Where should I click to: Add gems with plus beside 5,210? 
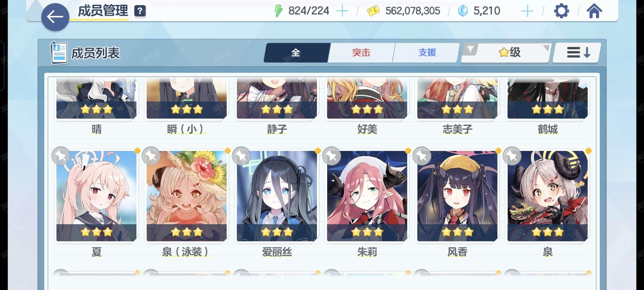tap(527, 11)
